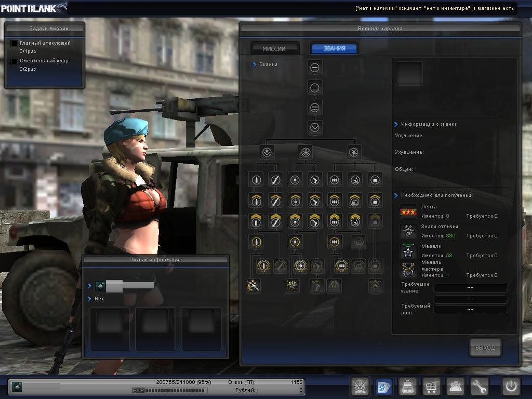Expand the Звания section arrow

click(255, 64)
